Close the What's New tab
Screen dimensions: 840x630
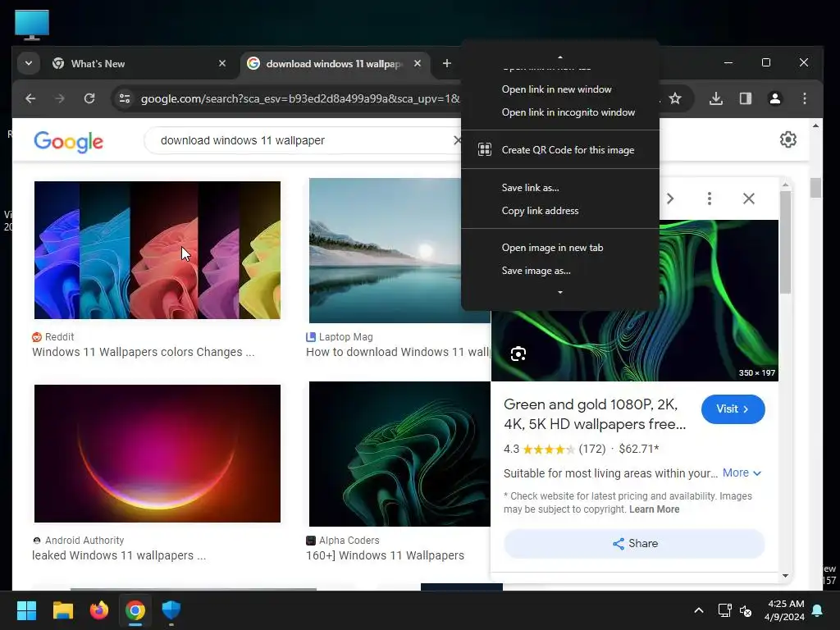click(222, 64)
